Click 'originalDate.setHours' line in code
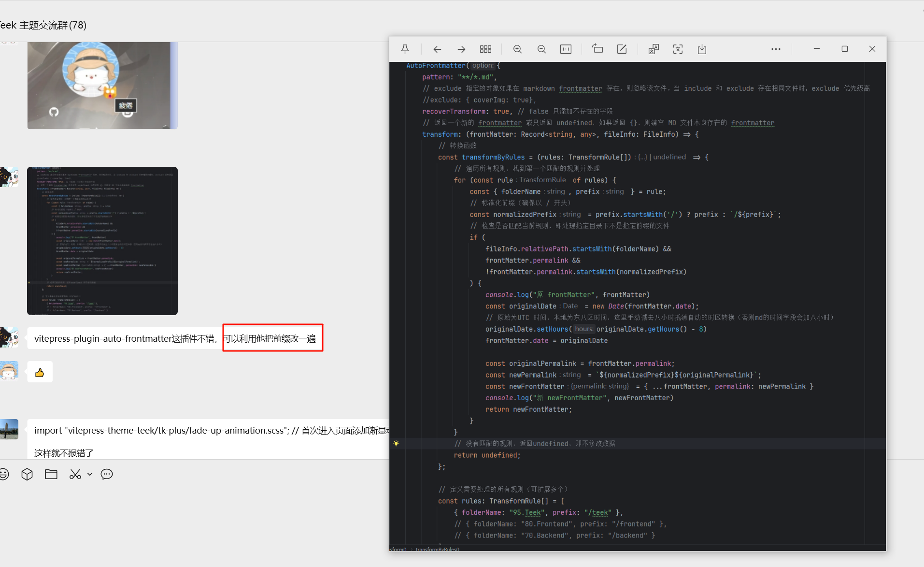Image resolution: width=924 pixels, height=567 pixels. [x=596, y=329]
